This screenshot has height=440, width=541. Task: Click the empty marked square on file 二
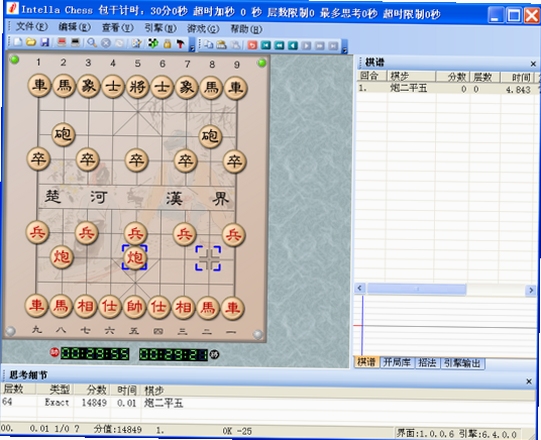[208, 258]
